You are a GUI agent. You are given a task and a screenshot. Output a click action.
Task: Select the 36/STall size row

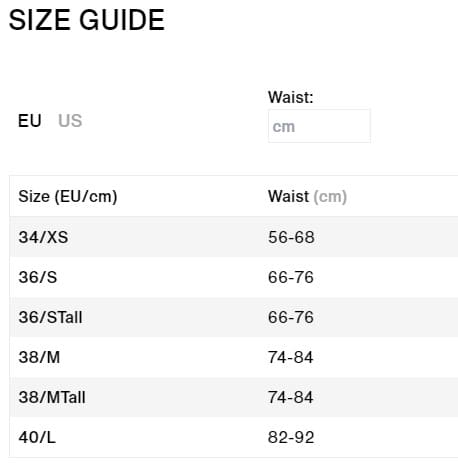point(234,317)
